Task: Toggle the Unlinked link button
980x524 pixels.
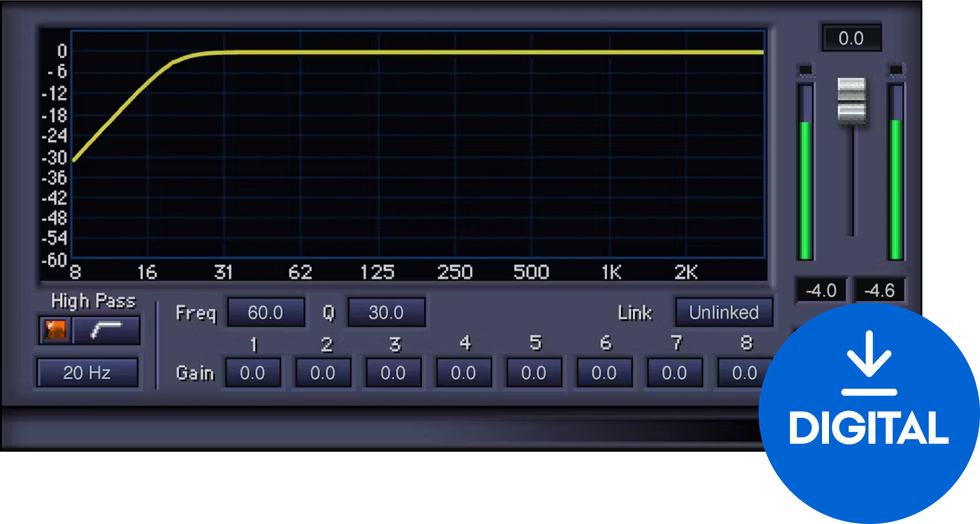Action: tap(724, 312)
